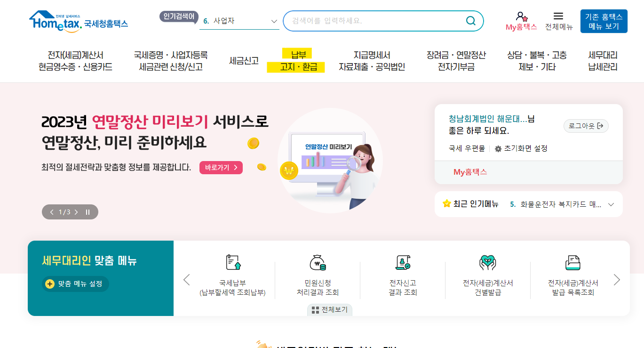The height and width of the screenshot is (348, 644).
Task: Open the 납부 고지·환급 menu
Action: click(x=296, y=60)
